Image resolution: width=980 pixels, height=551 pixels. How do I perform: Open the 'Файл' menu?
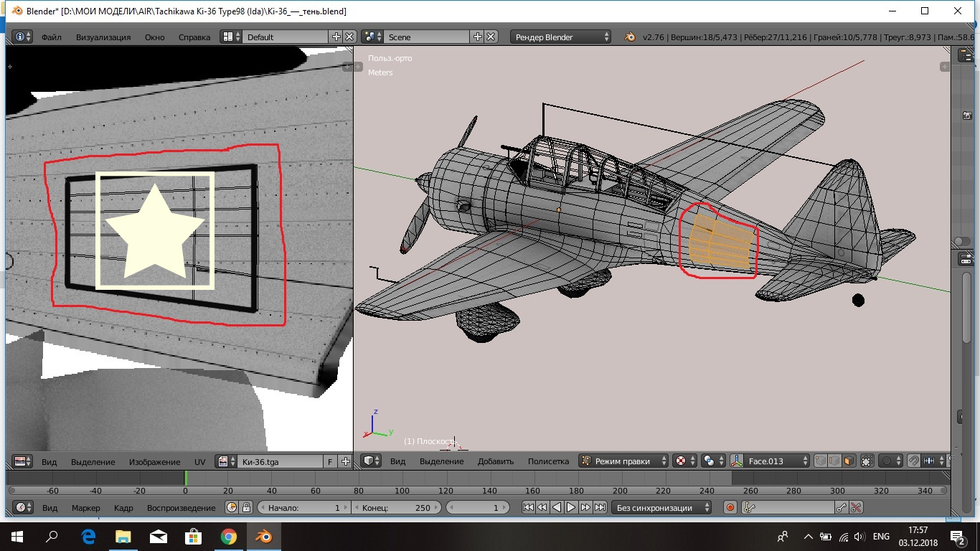coord(51,37)
